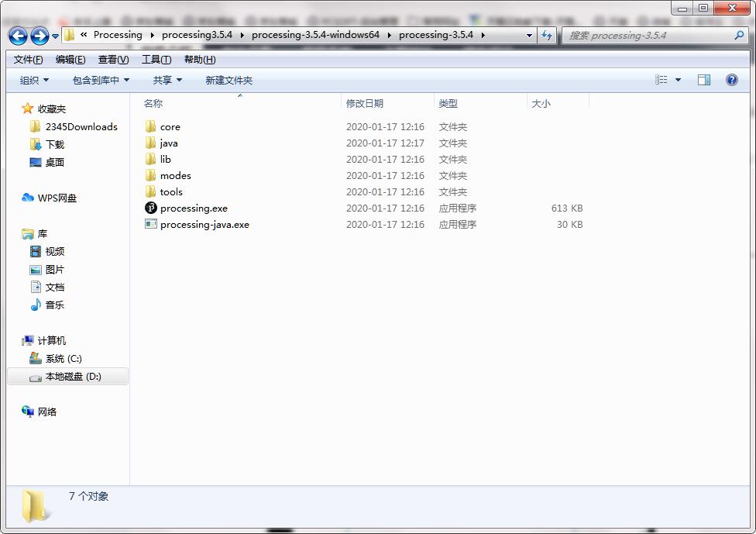This screenshot has height=534, width=756.
Task: Open 2345Downloads in favorites
Action: 74,126
